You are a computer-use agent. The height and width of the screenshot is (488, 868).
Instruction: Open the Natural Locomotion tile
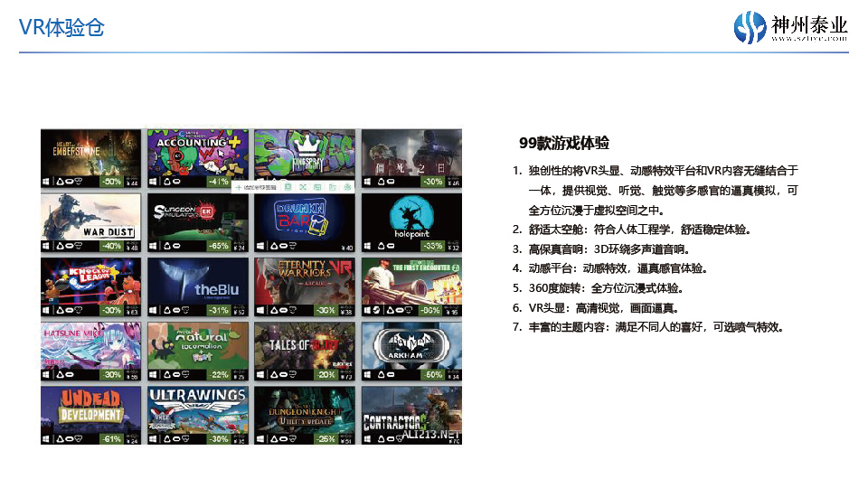tap(198, 352)
